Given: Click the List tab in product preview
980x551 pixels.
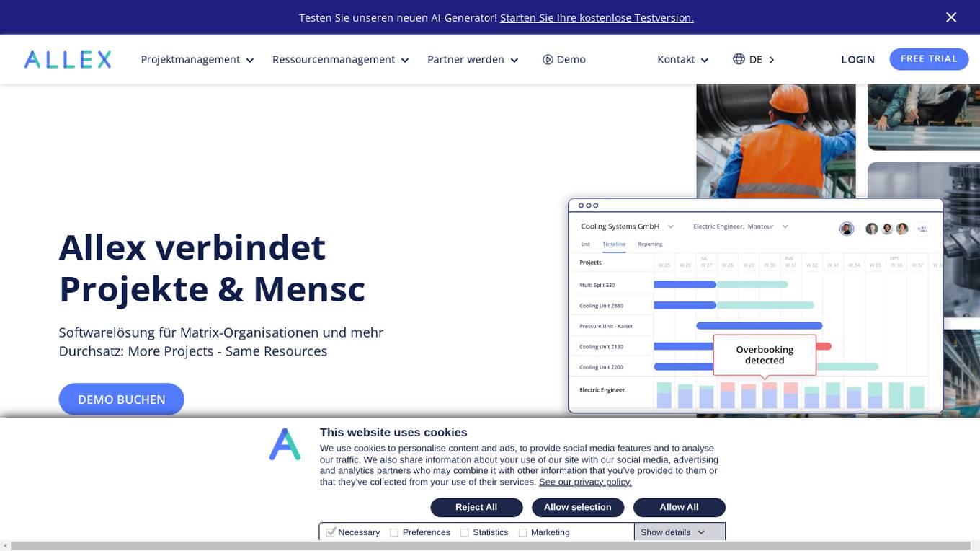Looking at the screenshot, I should point(586,244).
